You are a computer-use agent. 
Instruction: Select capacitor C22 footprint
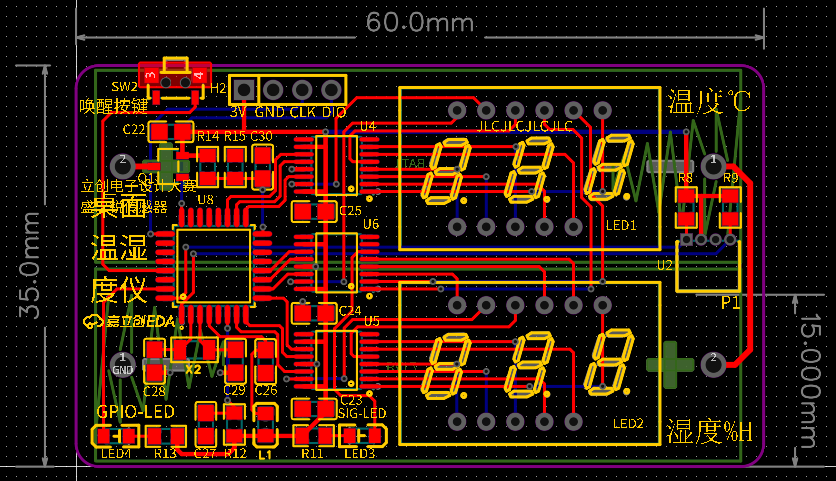tap(171, 131)
